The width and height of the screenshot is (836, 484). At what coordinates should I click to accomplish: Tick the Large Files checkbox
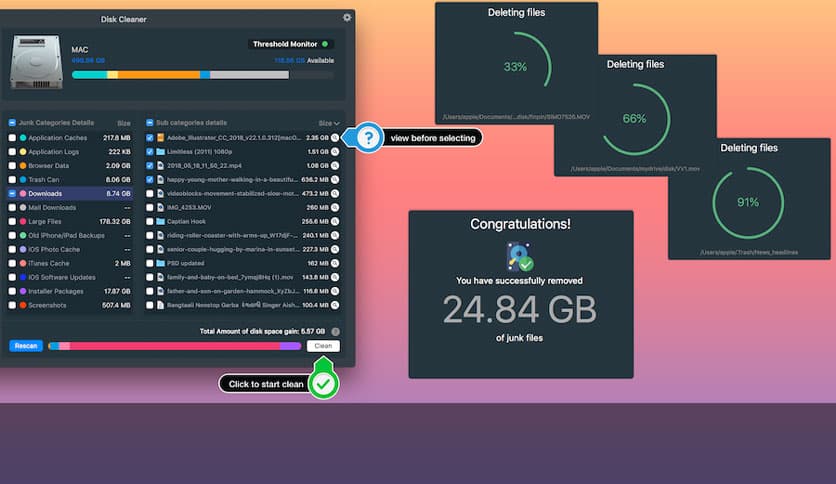[12, 221]
